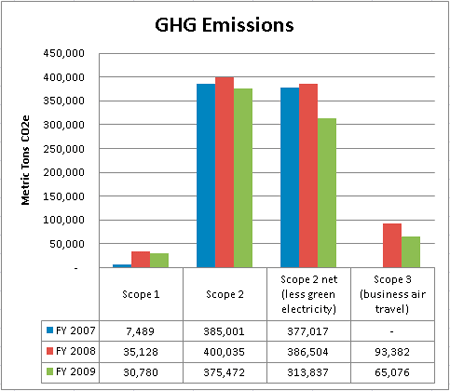This screenshot has height=391, width=450.
Task: Click the green Scope 2 FY 2009 bar
Action: pyautogui.click(x=243, y=178)
